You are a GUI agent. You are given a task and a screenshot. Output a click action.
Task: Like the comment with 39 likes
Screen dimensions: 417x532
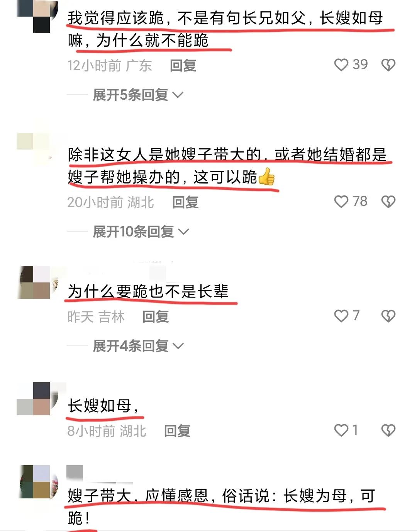click(x=341, y=65)
